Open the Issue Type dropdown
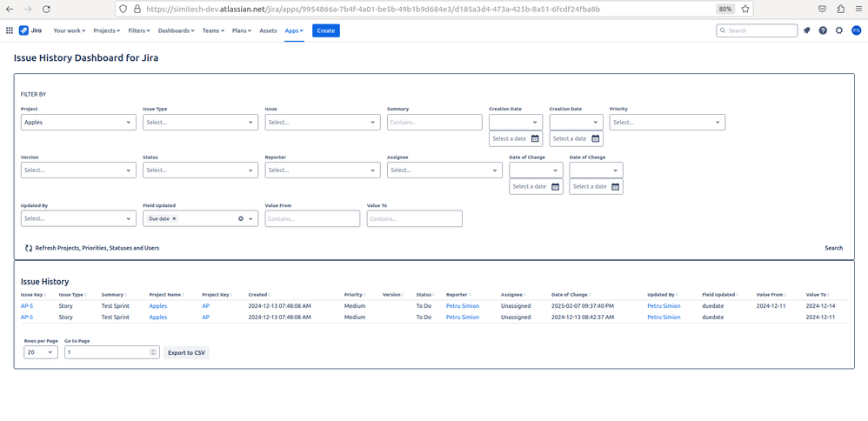This screenshot has width=868, height=421. pyautogui.click(x=200, y=123)
